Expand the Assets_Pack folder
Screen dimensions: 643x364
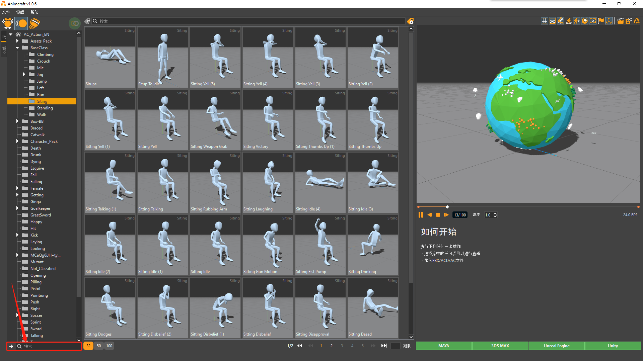point(17,41)
